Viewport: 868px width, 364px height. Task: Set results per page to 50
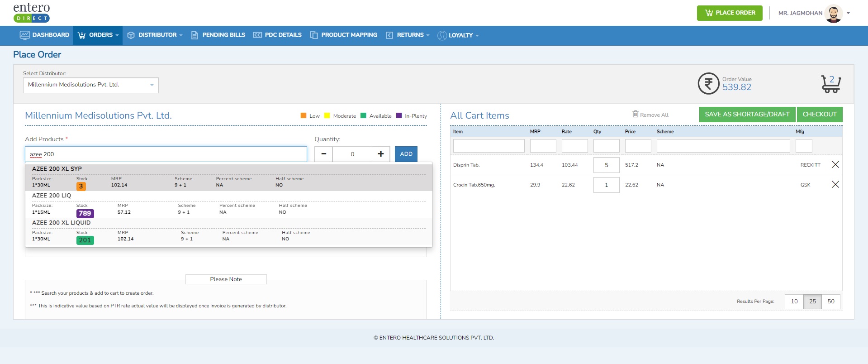pos(830,302)
